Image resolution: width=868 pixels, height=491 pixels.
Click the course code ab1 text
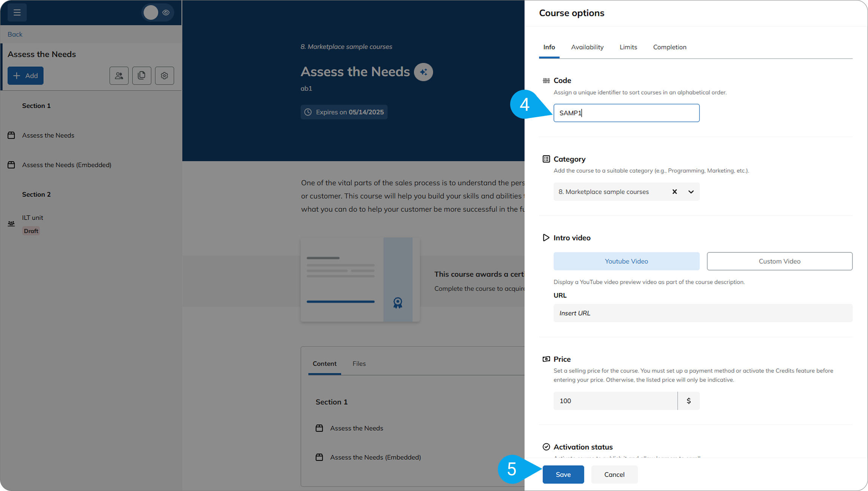click(306, 89)
